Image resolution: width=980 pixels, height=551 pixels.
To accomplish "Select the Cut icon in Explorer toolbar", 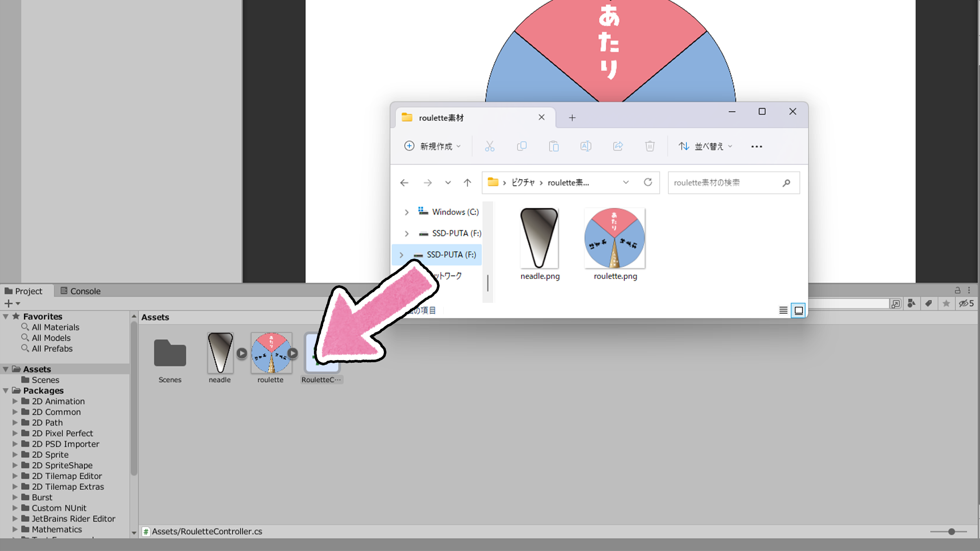I will pyautogui.click(x=489, y=146).
